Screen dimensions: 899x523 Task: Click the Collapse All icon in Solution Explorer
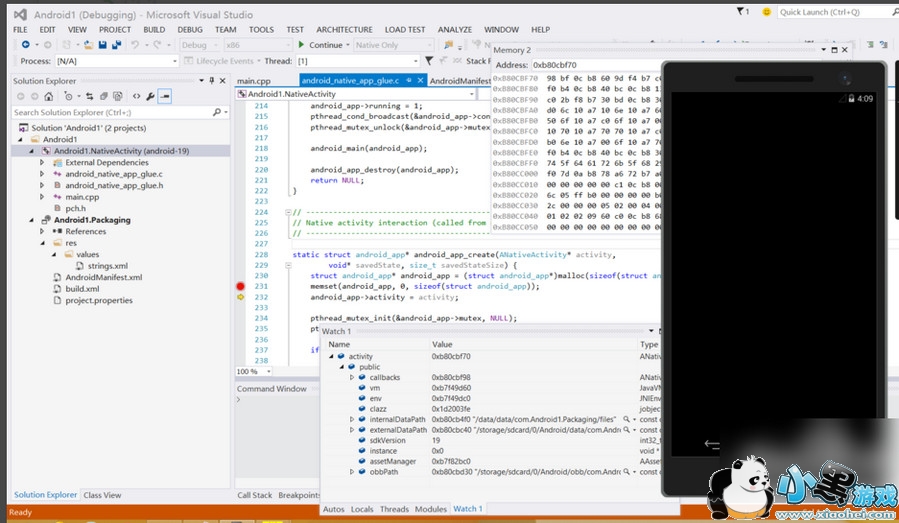(105, 96)
